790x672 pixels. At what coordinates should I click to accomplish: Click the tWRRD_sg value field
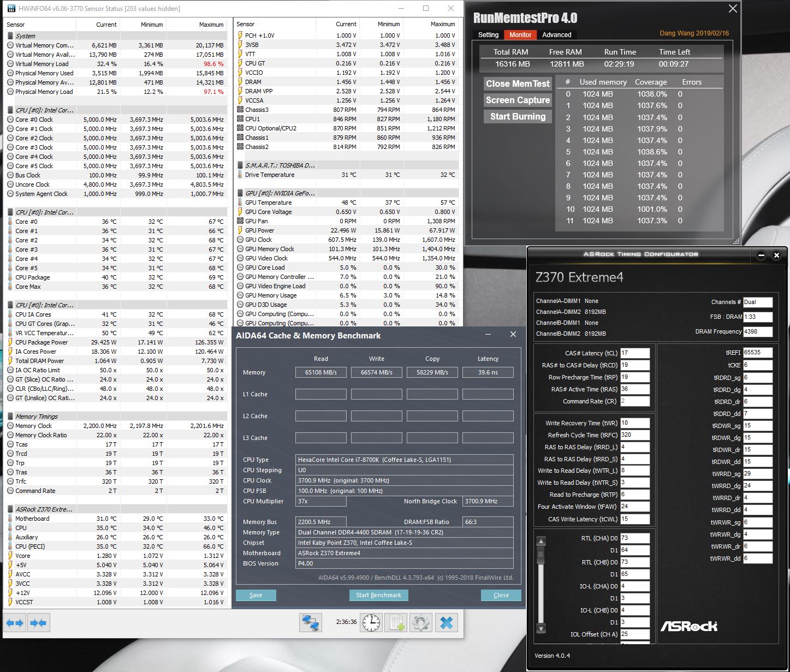pos(758,474)
